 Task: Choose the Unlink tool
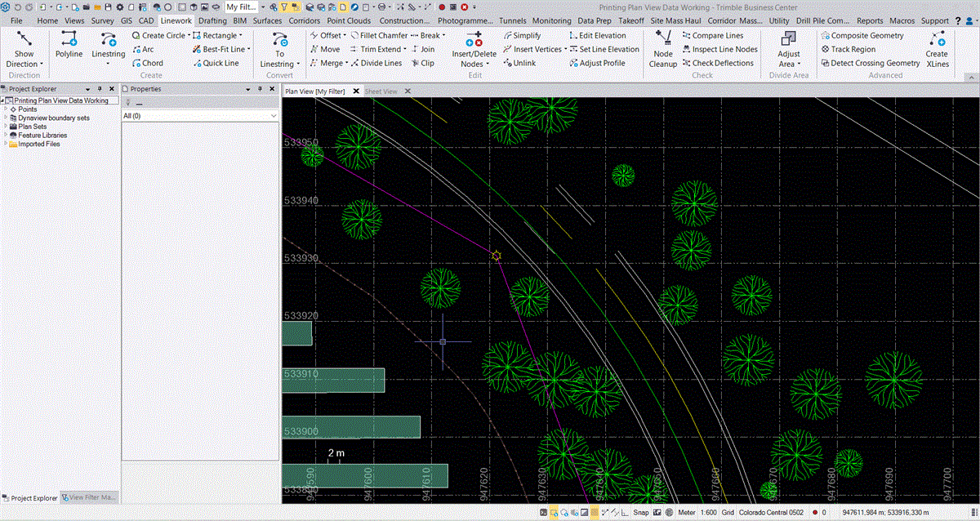(519, 63)
